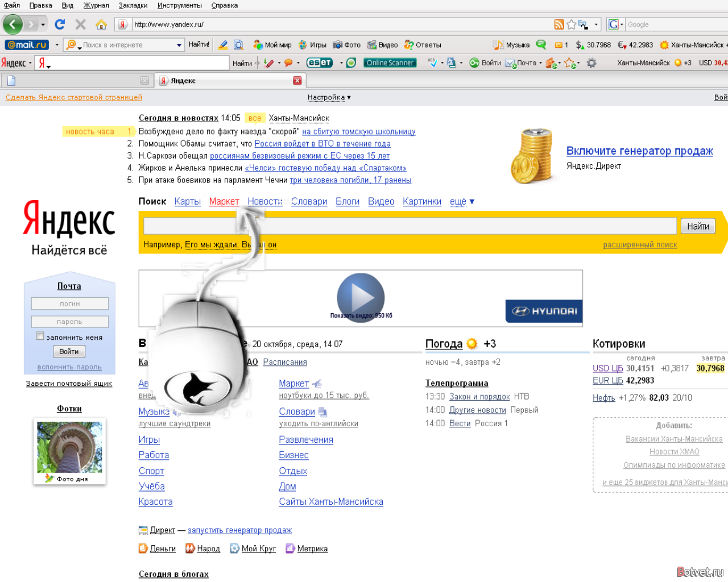Screen dimensions: 728x582
Task: Open the dollar rate 30.7968 indicator
Action: pyautogui.click(x=593, y=45)
